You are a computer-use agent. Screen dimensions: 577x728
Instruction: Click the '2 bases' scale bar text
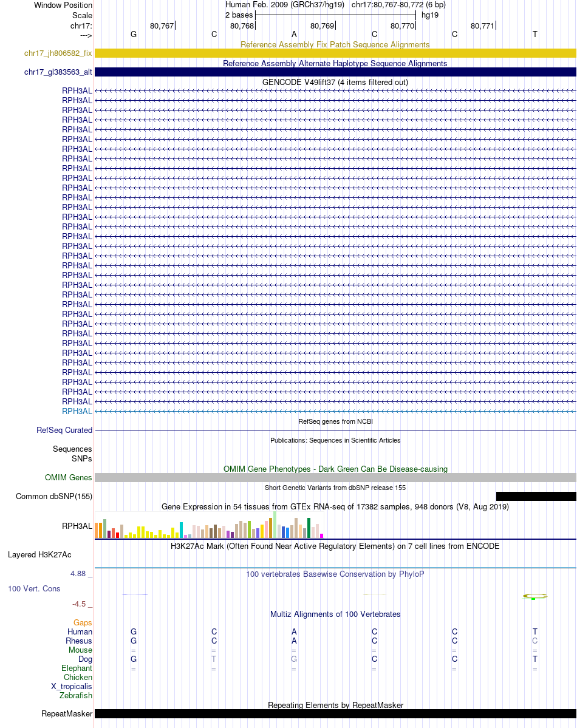coord(239,15)
